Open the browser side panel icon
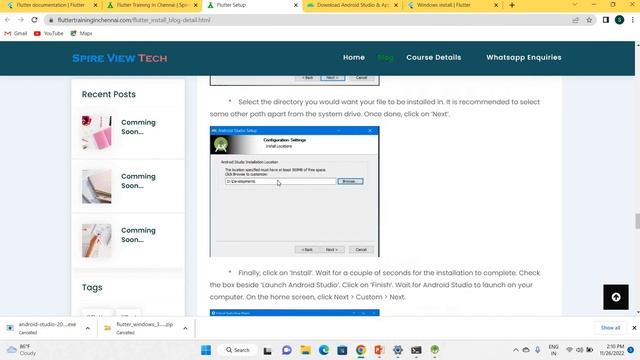640x360 pixels. (606, 20)
